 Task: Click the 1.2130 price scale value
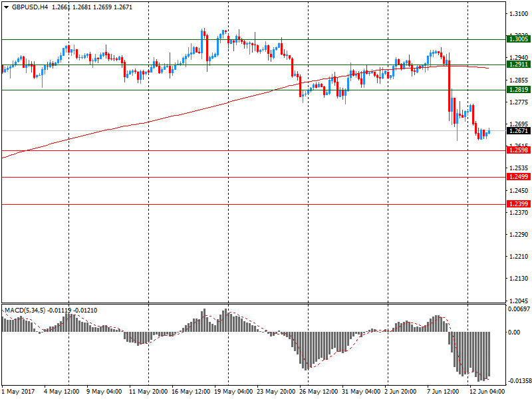519,279
